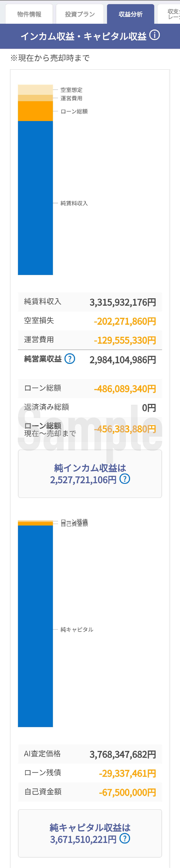Select the 収益分析 tab
180x868 pixels.
(x=130, y=14)
